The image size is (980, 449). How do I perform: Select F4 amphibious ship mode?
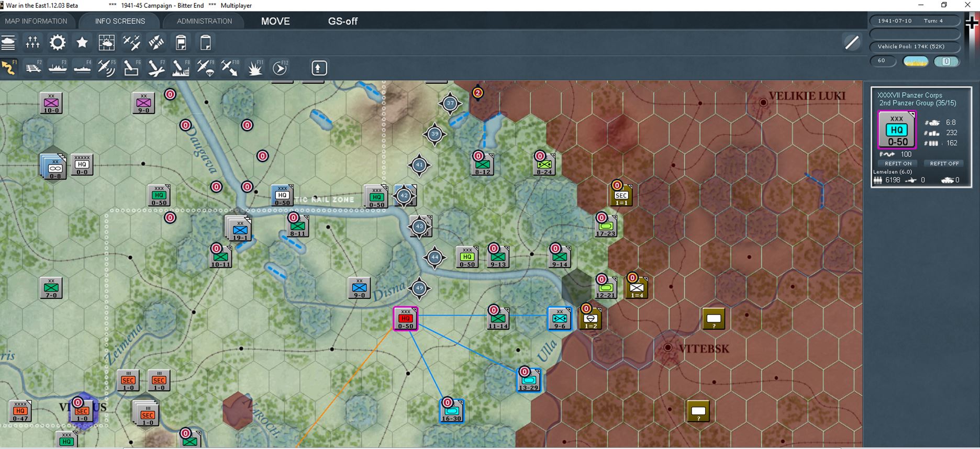point(82,68)
